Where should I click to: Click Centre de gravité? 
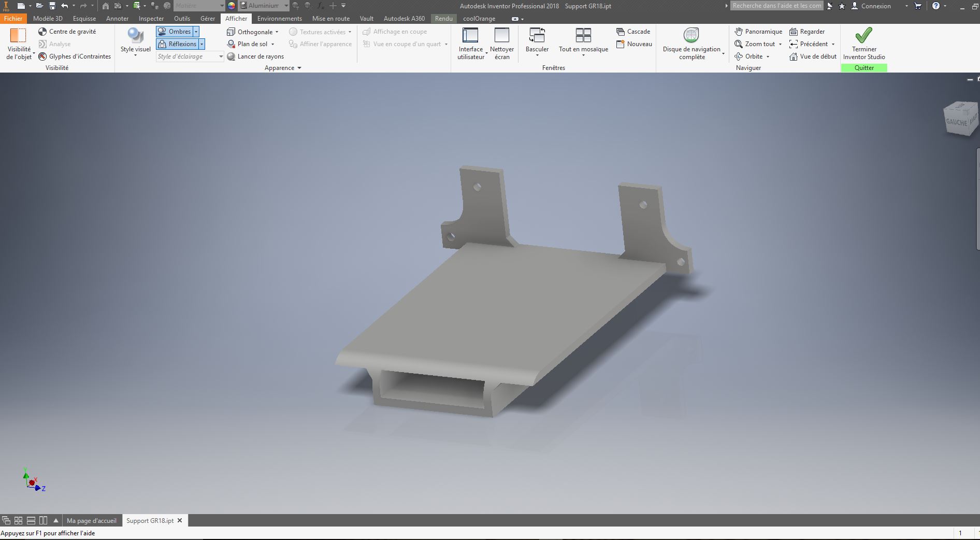67,32
